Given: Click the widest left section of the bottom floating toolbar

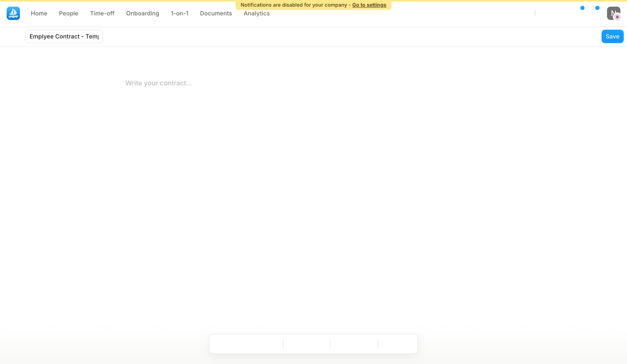Looking at the screenshot, I should 246,344.
